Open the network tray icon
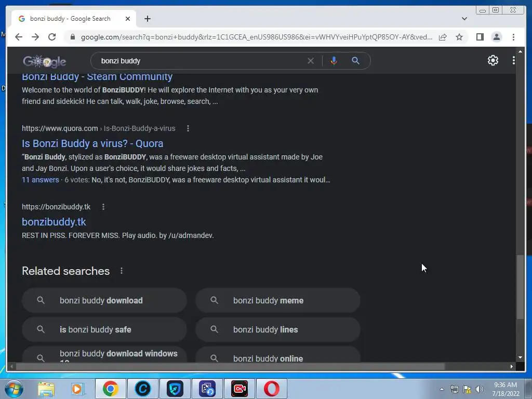Image resolution: width=532 pixels, height=399 pixels. (x=454, y=389)
